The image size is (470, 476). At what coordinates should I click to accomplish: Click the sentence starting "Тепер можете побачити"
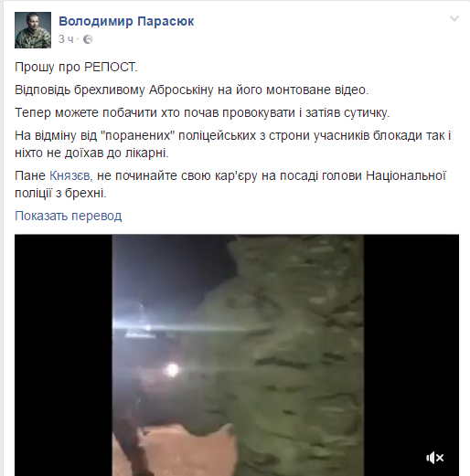tap(202, 112)
